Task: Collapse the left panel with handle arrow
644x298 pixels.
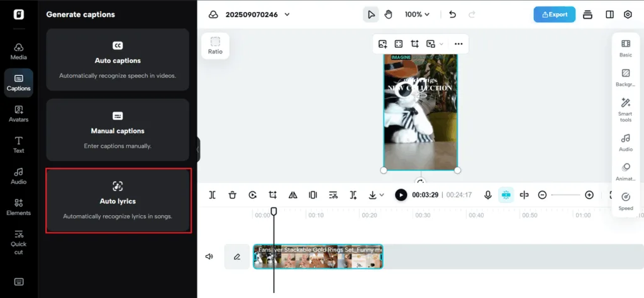Action: tap(198, 149)
